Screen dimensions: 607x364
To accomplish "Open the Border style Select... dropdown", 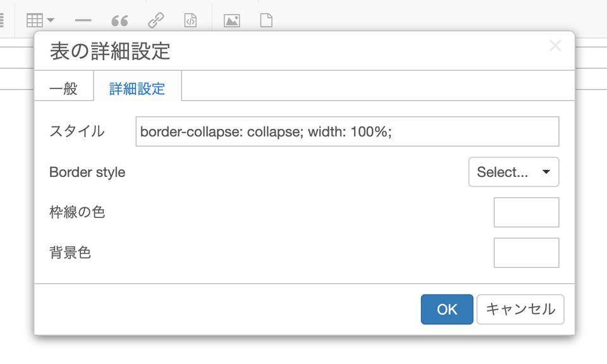I will 513,172.
